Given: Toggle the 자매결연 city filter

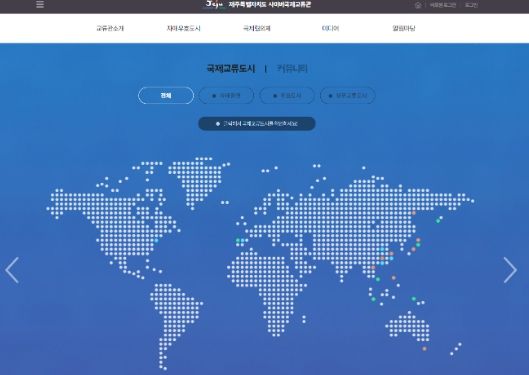Looking at the screenshot, I should coord(226,95).
